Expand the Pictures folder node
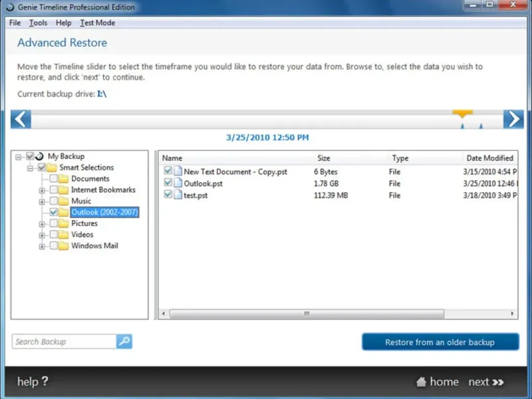The width and height of the screenshot is (532, 399). (42, 224)
